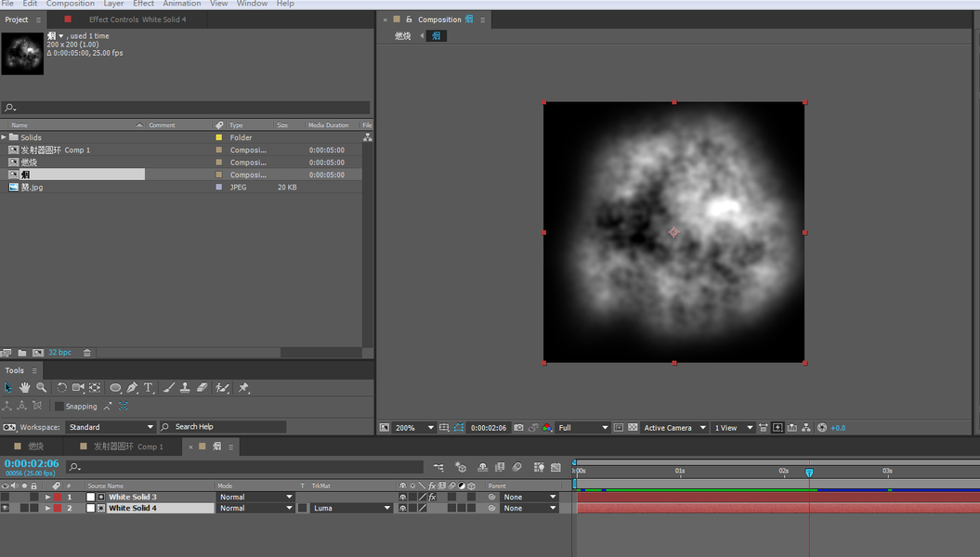Open the Workspace Standard dropdown

[110, 427]
